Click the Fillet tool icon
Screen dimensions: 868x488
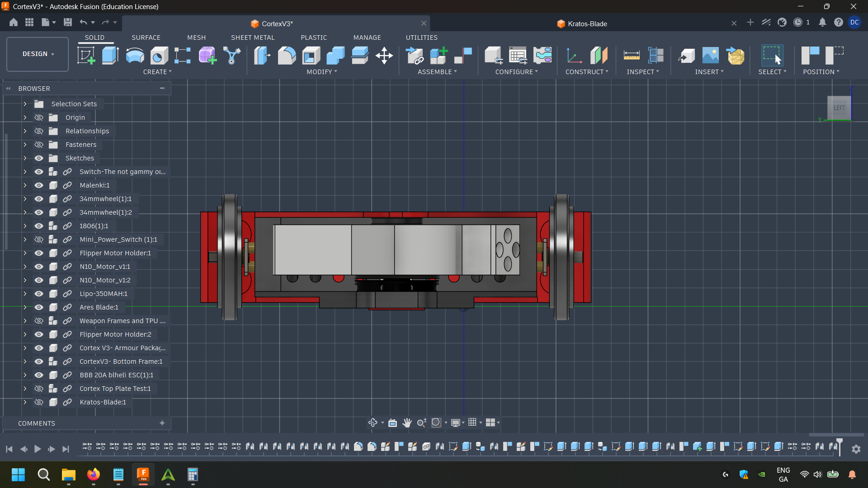(x=287, y=56)
